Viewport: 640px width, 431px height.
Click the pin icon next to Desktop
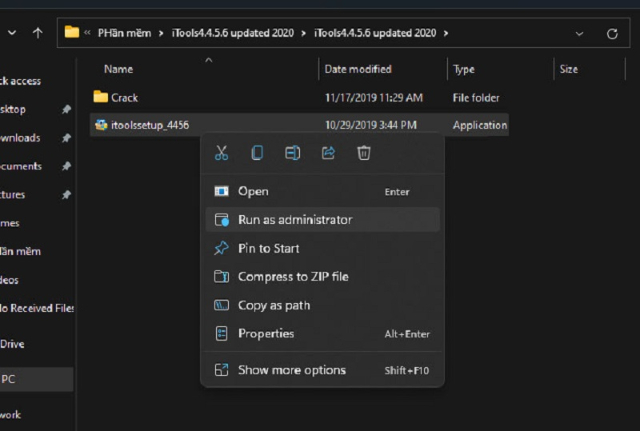66,109
